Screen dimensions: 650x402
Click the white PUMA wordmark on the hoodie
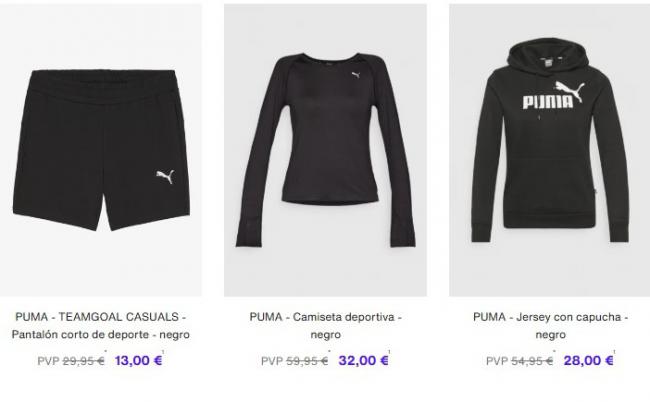click(548, 102)
